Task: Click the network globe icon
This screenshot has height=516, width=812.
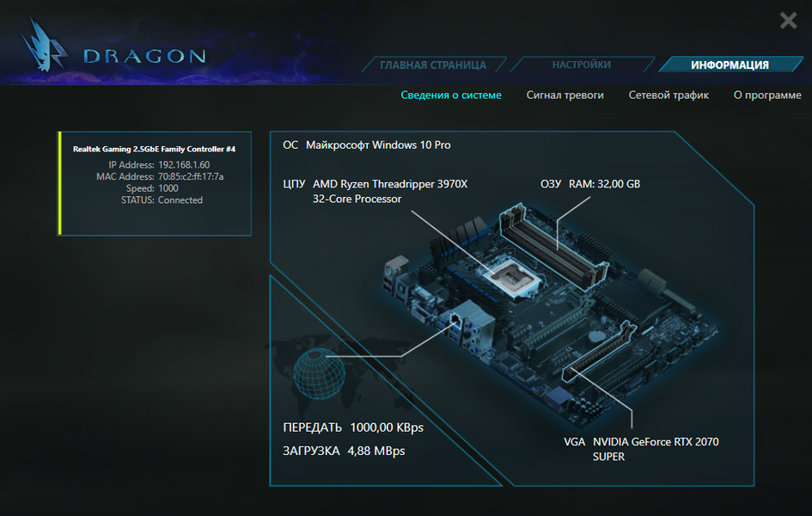Action: [x=319, y=374]
